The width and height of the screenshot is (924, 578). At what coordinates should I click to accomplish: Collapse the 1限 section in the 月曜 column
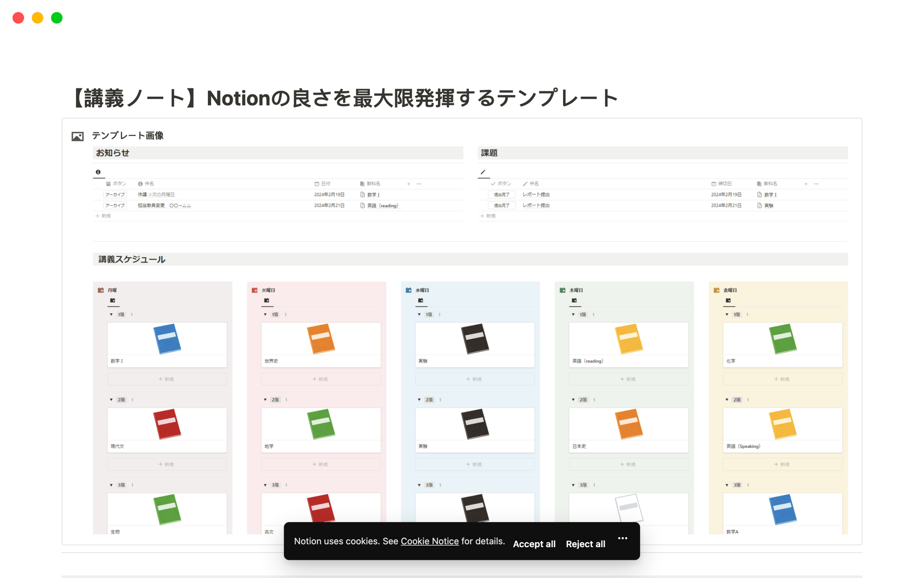tap(111, 314)
